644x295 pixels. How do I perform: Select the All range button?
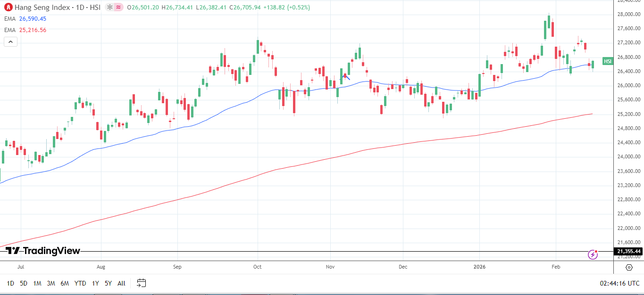tap(121, 283)
